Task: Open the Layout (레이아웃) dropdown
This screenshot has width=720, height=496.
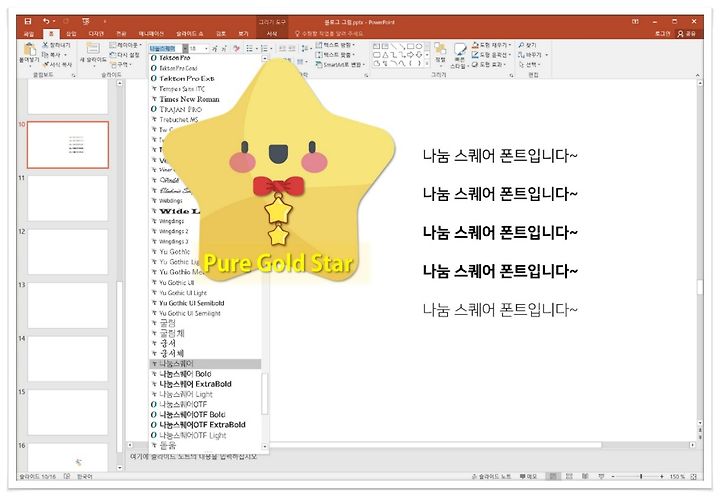Action: (126, 45)
